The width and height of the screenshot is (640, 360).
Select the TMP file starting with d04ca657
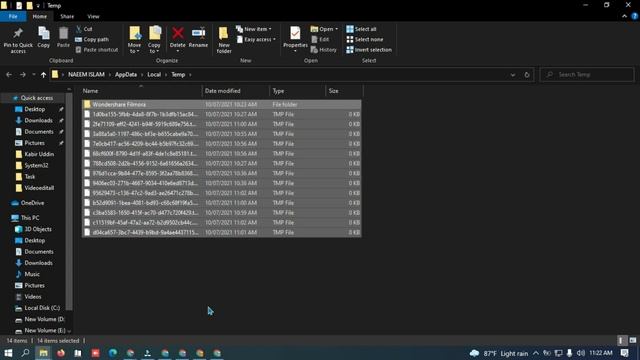(x=222, y=232)
